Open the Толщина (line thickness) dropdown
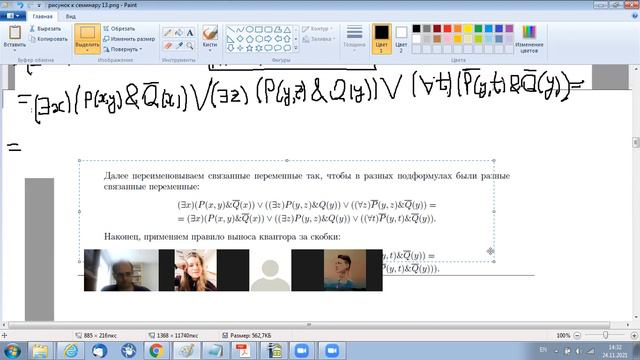Screen dimensions: 640x360 354,38
